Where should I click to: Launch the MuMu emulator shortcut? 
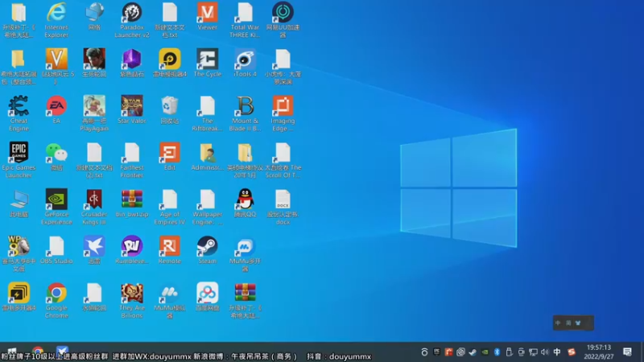[170, 300]
